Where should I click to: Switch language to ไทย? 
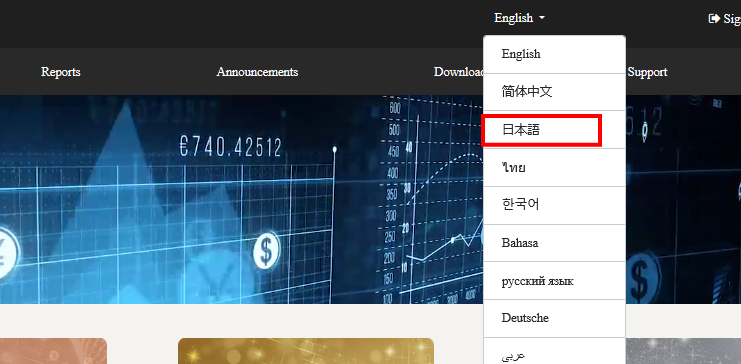coord(554,167)
